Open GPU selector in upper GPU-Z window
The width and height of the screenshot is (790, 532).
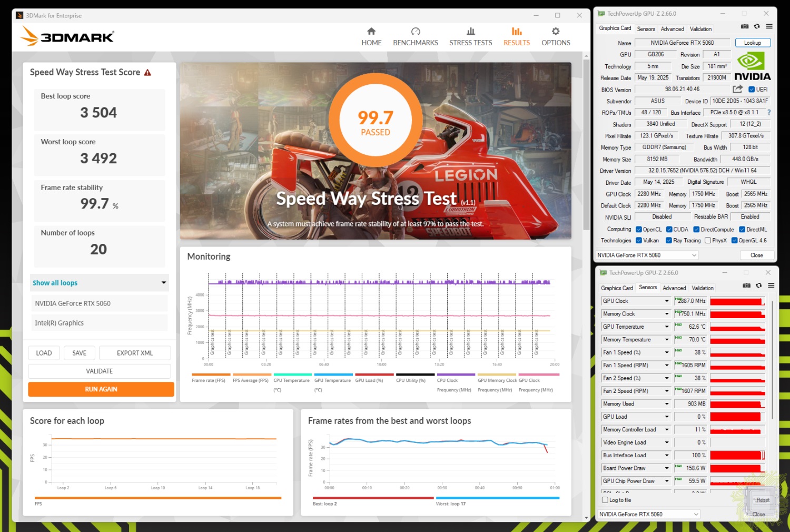pos(647,255)
